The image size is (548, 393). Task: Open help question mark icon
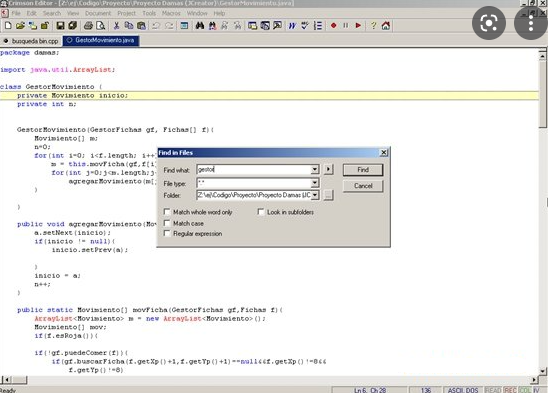click(373, 26)
